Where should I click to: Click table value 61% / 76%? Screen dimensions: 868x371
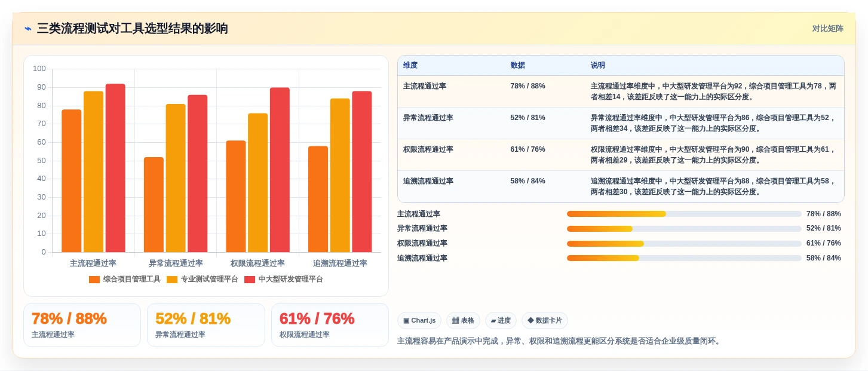[x=528, y=149]
